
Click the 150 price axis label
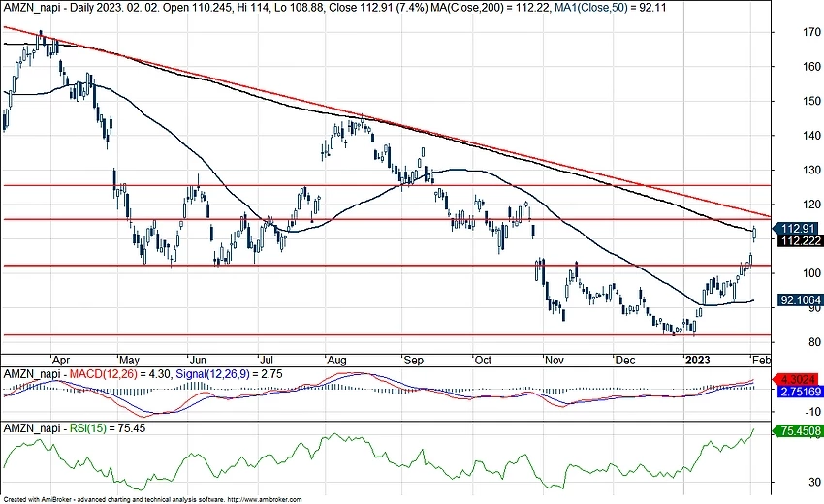811,101
